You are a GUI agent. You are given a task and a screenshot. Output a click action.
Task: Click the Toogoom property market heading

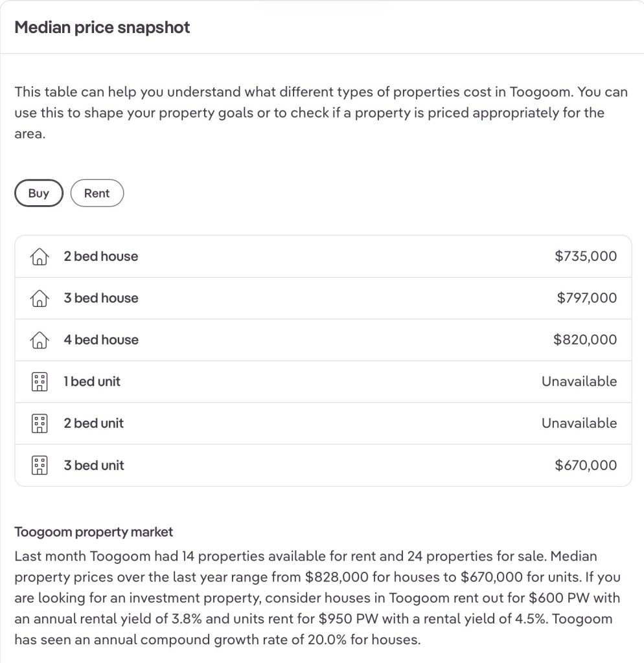click(94, 532)
